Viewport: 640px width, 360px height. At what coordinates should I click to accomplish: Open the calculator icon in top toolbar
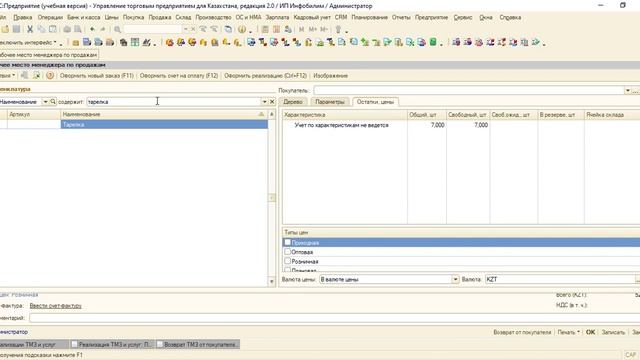pyautogui.click(x=265, y=29)
